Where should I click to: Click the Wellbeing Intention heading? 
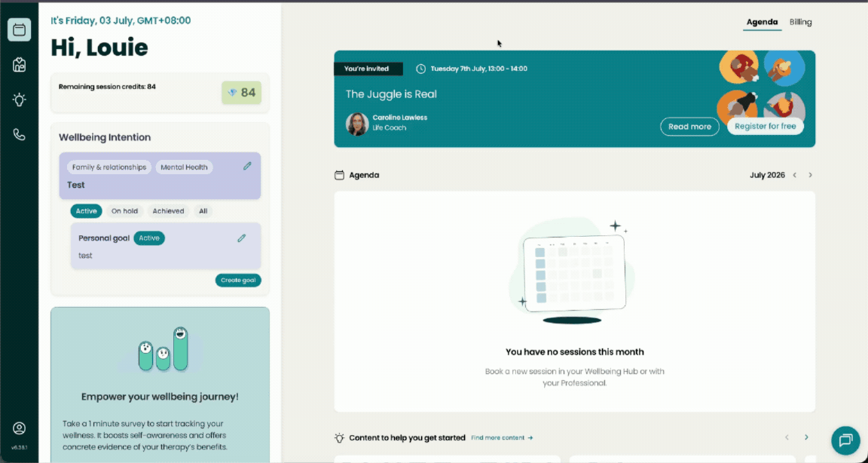(105, 137)
